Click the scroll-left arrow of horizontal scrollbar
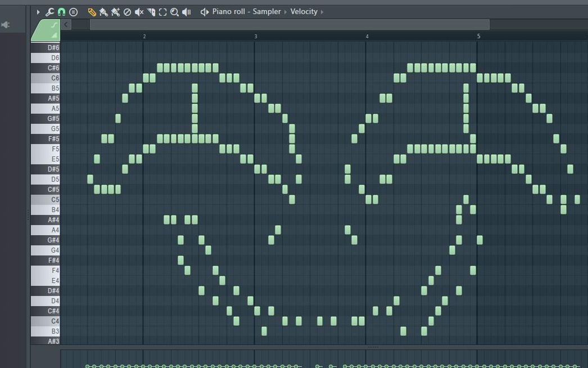 click(x=66, y=25)
